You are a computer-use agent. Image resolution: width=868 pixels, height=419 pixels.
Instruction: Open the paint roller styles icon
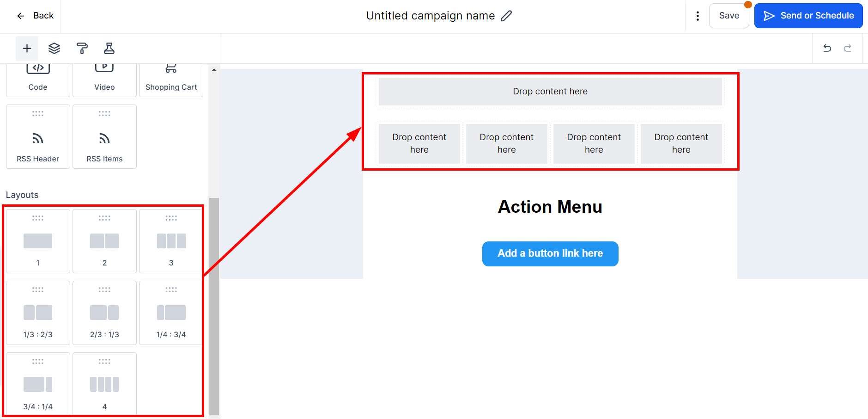coord(82,49)
